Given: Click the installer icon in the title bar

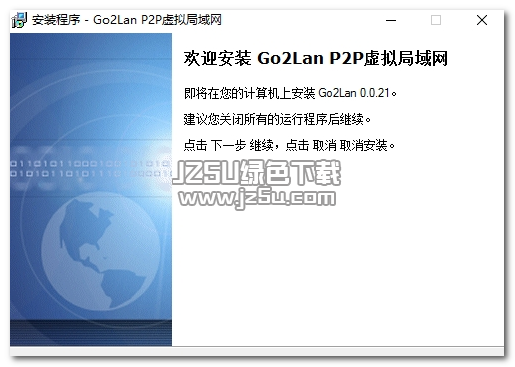Looking at the screenshot, I should tap(19, 20).
